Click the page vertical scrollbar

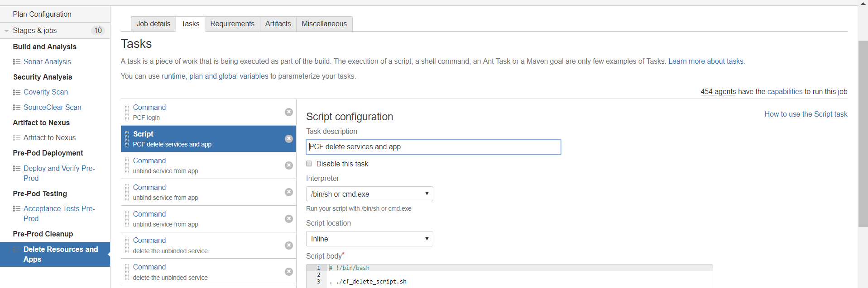pyautogui.click(x=863, y=136)
